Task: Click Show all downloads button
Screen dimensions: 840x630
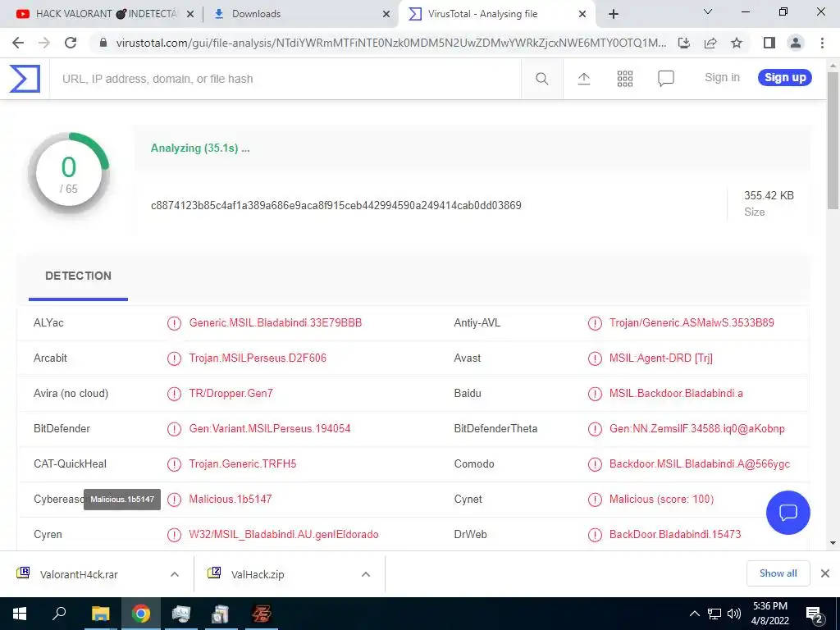Action: click(x=778, y=573)
